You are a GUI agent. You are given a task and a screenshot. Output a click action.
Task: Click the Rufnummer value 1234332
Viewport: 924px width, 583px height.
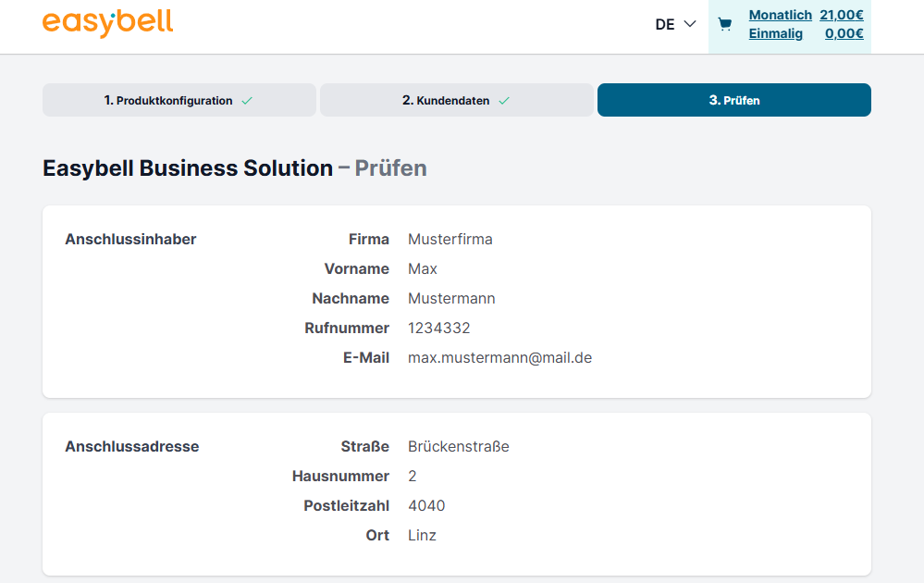click(439, 328)
